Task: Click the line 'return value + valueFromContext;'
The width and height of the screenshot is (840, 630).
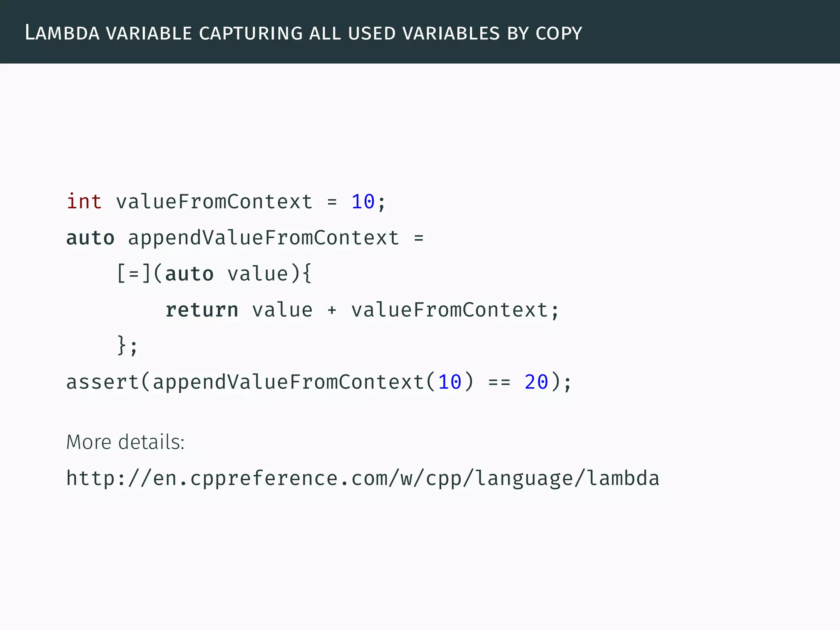Action: 362,310
